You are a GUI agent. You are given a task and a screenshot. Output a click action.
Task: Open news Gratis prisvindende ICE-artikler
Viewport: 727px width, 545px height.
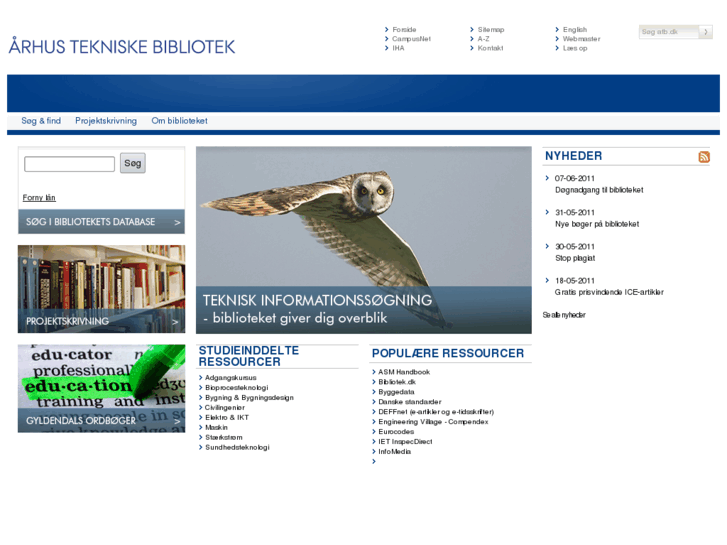click(x=609, y=292)
